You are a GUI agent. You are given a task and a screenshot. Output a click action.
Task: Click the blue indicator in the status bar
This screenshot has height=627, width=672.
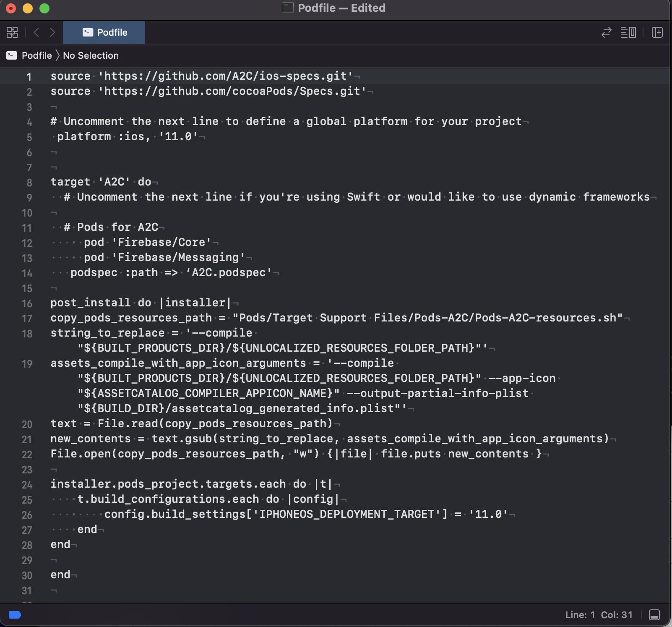pyautogui.click(x=15, y=615)
